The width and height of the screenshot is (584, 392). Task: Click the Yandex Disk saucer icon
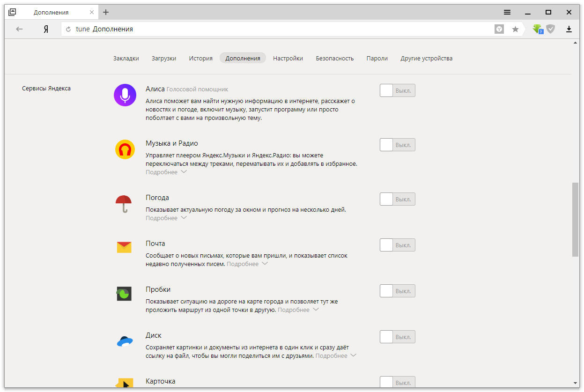point(125,341)
